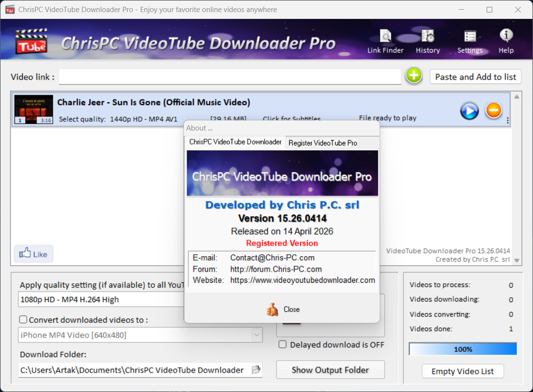Click the thumbs-up icon in About dialog
The width and height of the screenshot is (533, 392).
[272, 309]
